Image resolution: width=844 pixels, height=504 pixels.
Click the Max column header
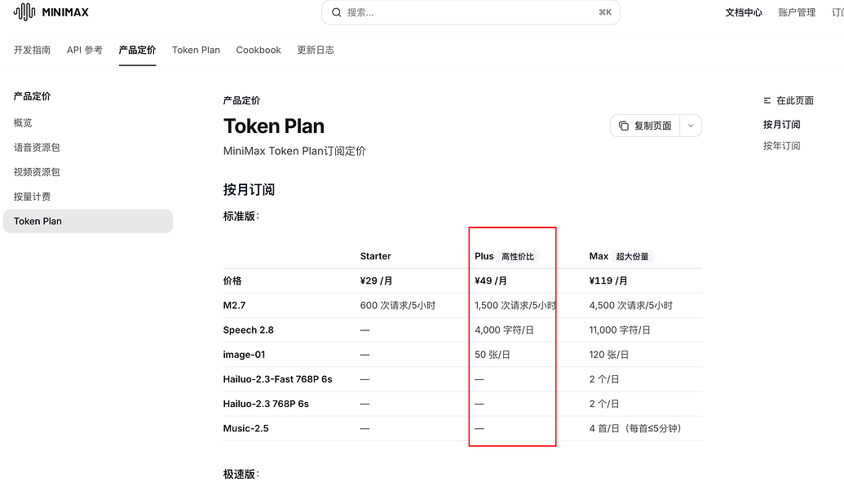tap(599, 256)
